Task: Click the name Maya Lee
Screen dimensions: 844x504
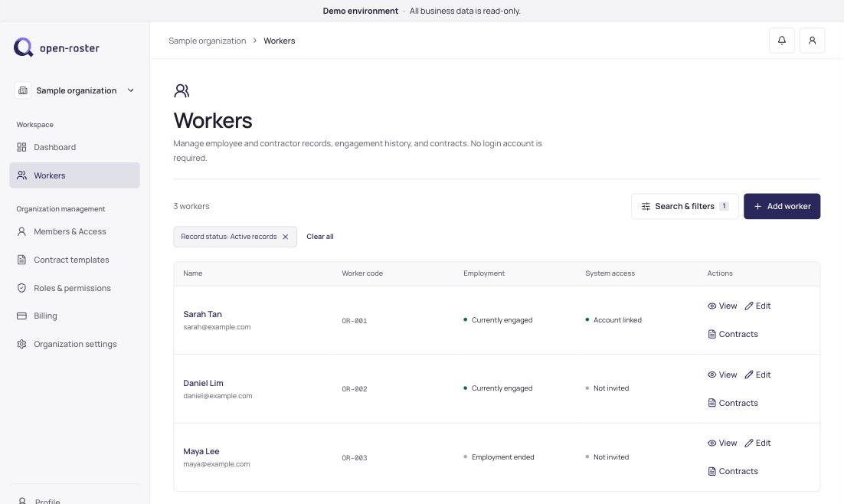Action: click(201, 451)
